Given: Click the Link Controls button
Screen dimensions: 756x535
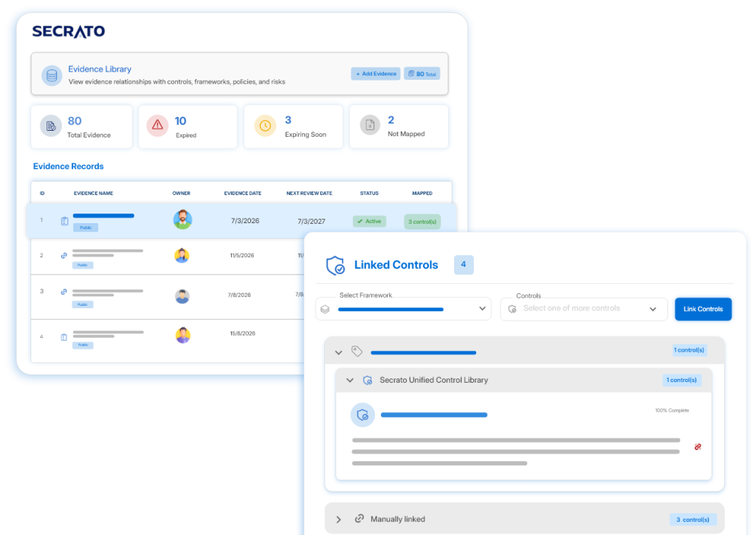Looking at the screenshot, I should click(703, 309).
